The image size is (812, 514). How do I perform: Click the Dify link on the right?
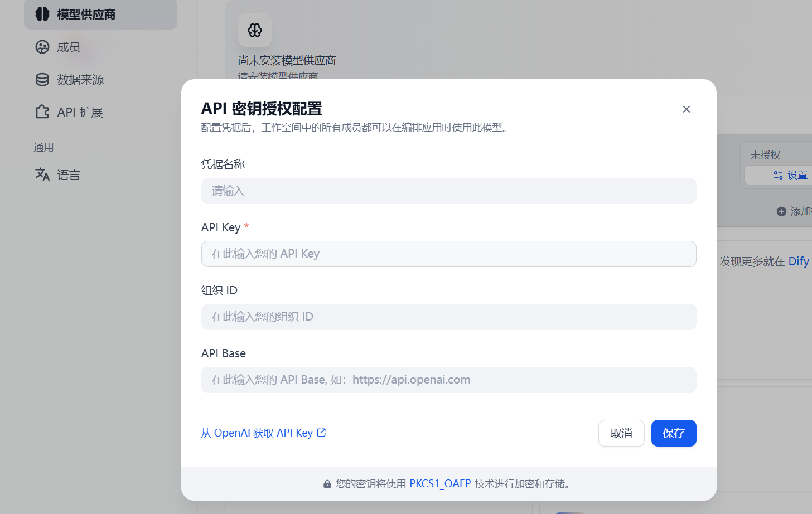click(799, 261)
